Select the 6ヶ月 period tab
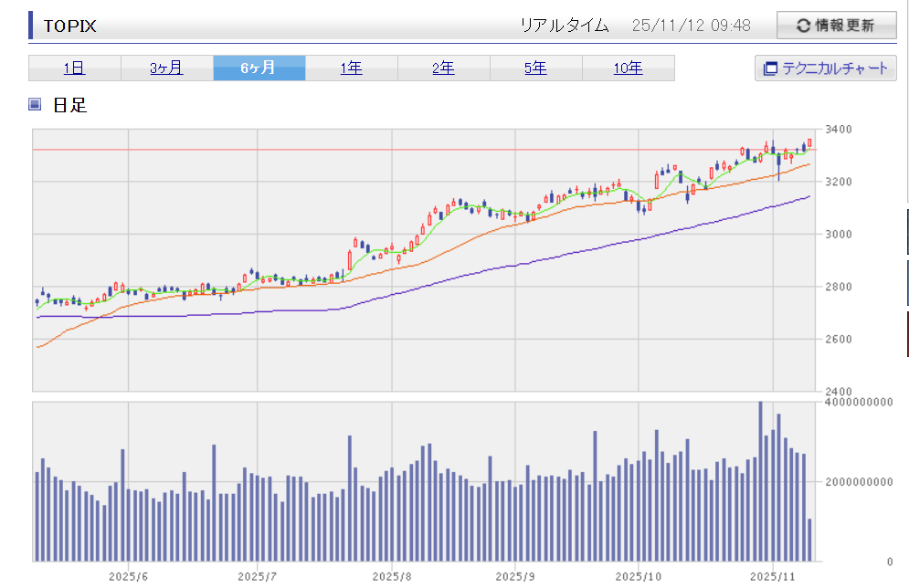The height and width of the screenshot is (588, 909). 259,68
